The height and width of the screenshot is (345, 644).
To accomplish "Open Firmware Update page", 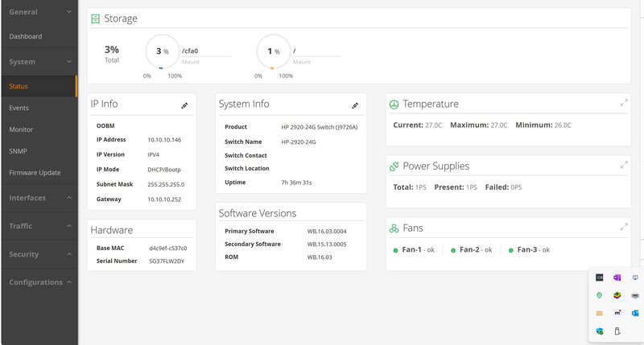I will point(35,173).
